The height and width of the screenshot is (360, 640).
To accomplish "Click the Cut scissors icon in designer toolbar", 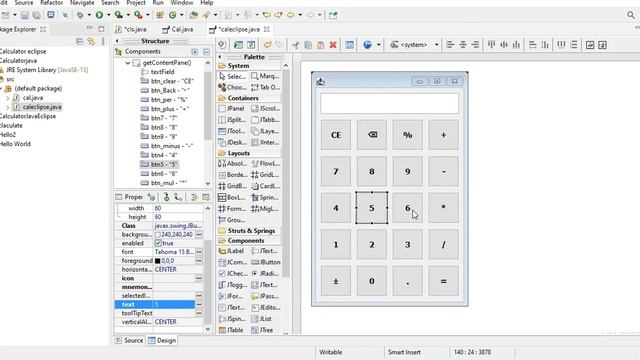I will click(x=296, y=45).
